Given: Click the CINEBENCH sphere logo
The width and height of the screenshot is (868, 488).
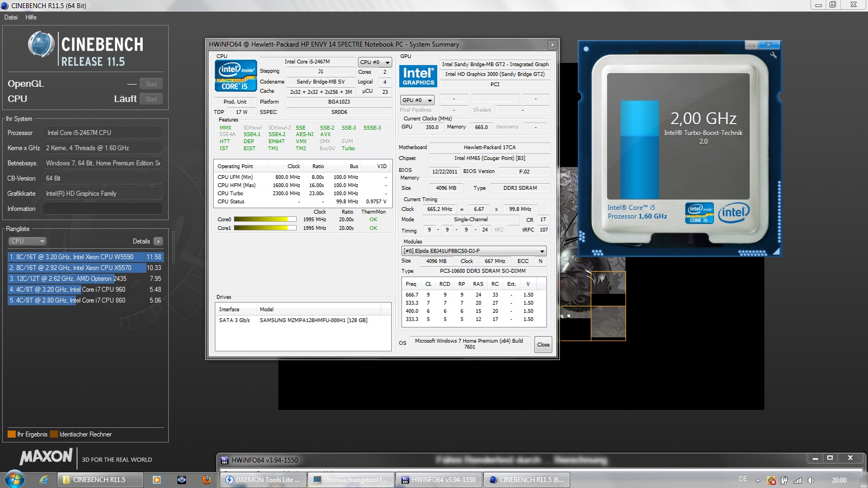Looking at the screenshot, I should pos(41,44).
